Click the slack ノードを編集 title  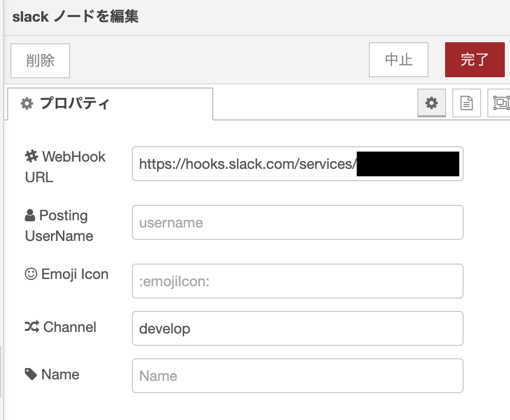point(75,16)
